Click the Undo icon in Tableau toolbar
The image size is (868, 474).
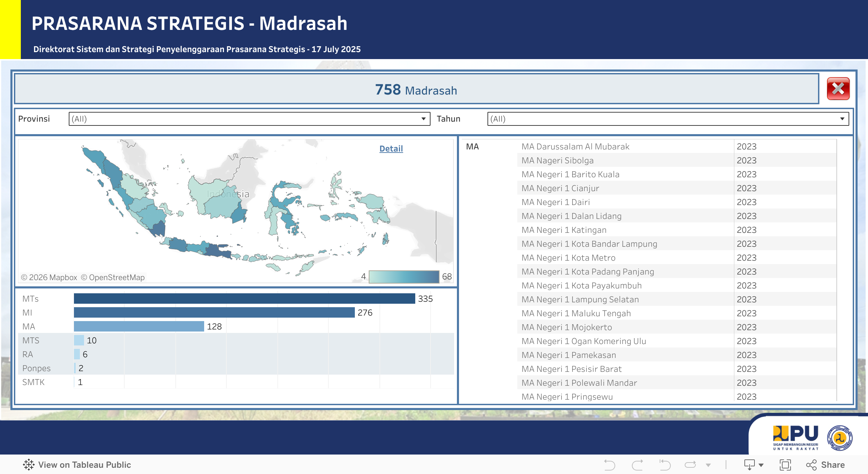coord(609,465)
